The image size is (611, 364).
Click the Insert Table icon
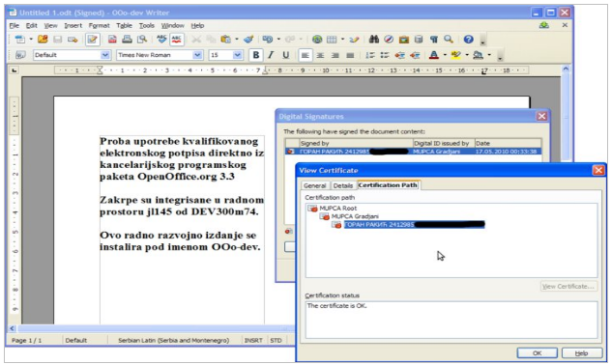(x=332, y=40)
